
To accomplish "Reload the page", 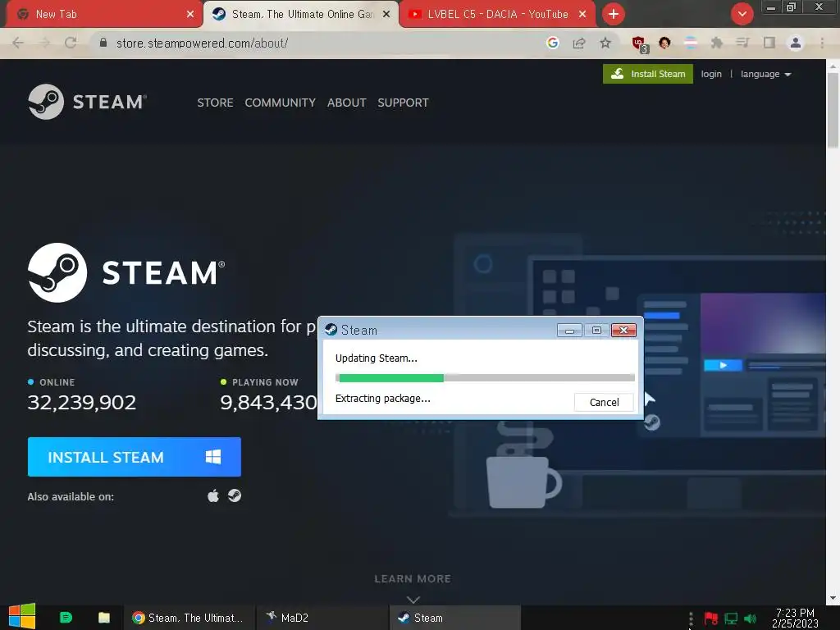I will point(71,43).
